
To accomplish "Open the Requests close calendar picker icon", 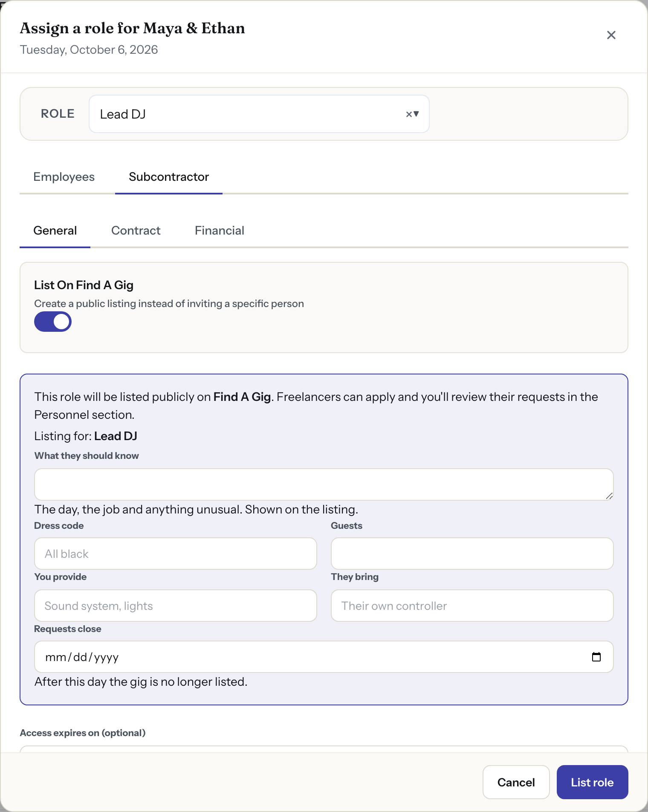I will (x=596, y=657).
